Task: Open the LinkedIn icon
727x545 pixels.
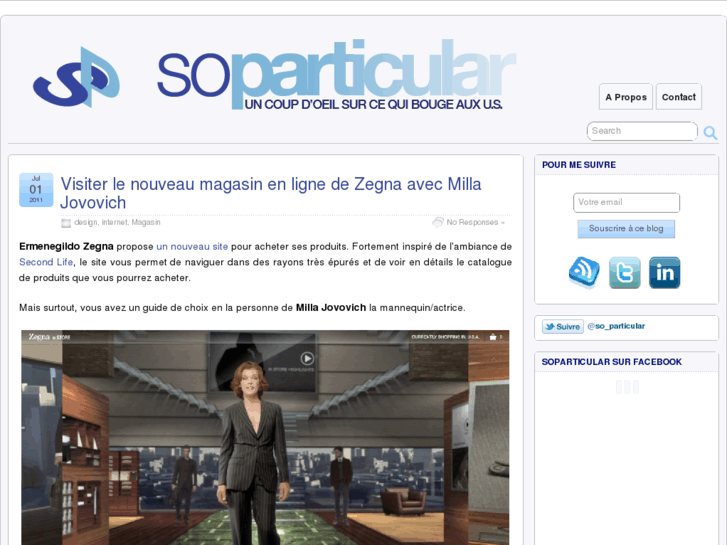Action: coord(664,273)
